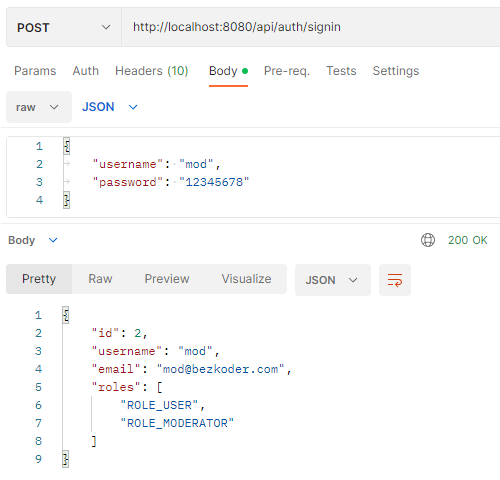The image size is (500, 480).
Task: Expand the response Body dropdown
Action: click(33, 240)
